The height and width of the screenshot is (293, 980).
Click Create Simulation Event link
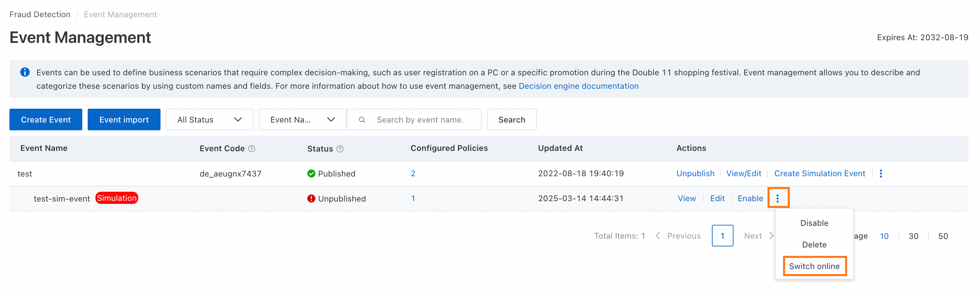click(819, 174)
